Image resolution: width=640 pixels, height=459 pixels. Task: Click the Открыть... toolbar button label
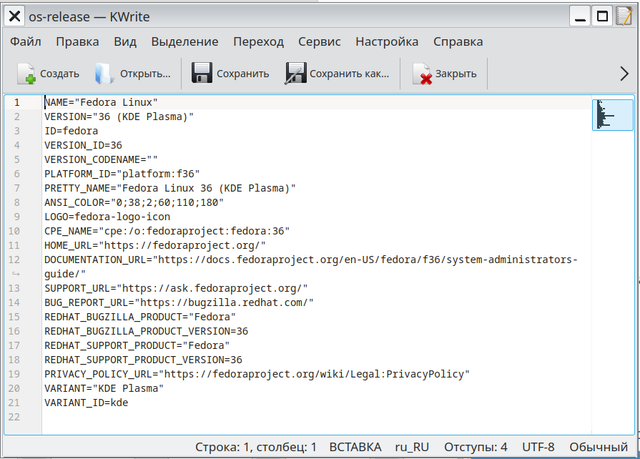(x=145, y=74)
